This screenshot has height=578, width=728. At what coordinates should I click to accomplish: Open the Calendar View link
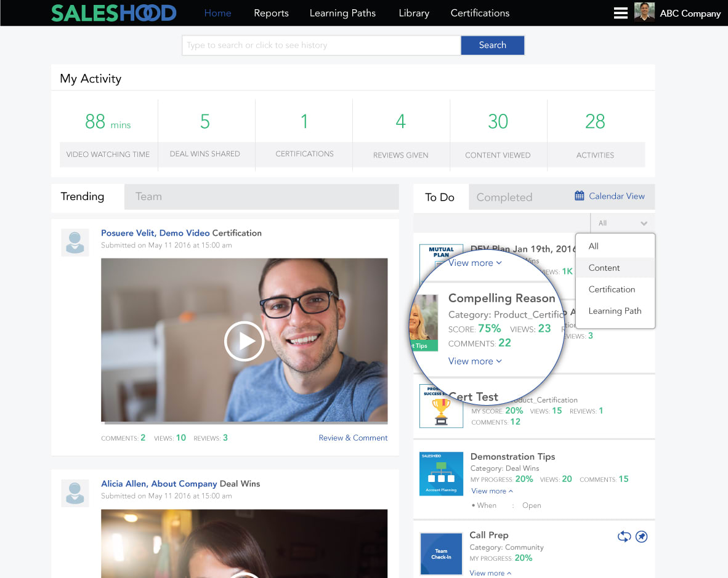point(617,196)
